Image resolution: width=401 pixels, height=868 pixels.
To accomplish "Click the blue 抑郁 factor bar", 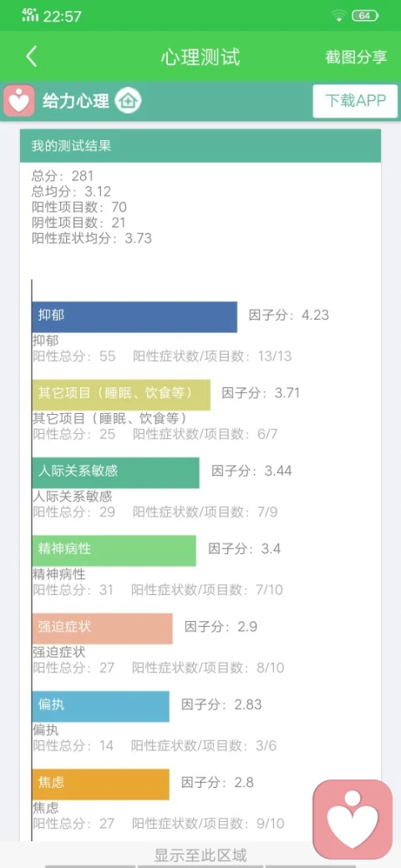I will 135,316.
